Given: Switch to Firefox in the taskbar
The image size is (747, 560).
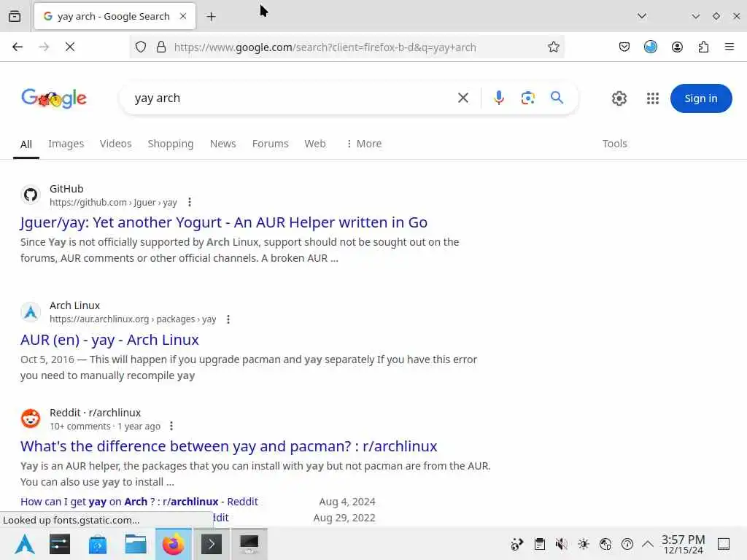Looking at the screenshot, I should (174, 544).
